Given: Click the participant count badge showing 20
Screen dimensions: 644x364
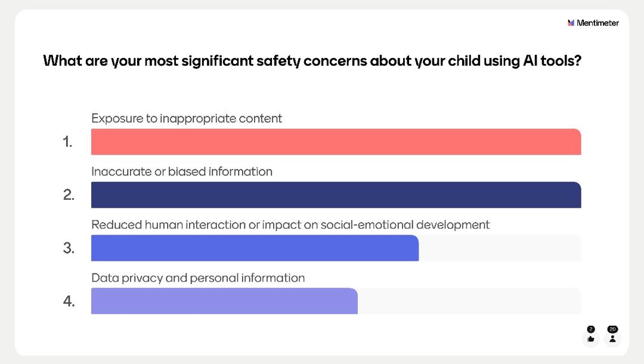Looking at the screenshot, I should click(x=612, y=329).
